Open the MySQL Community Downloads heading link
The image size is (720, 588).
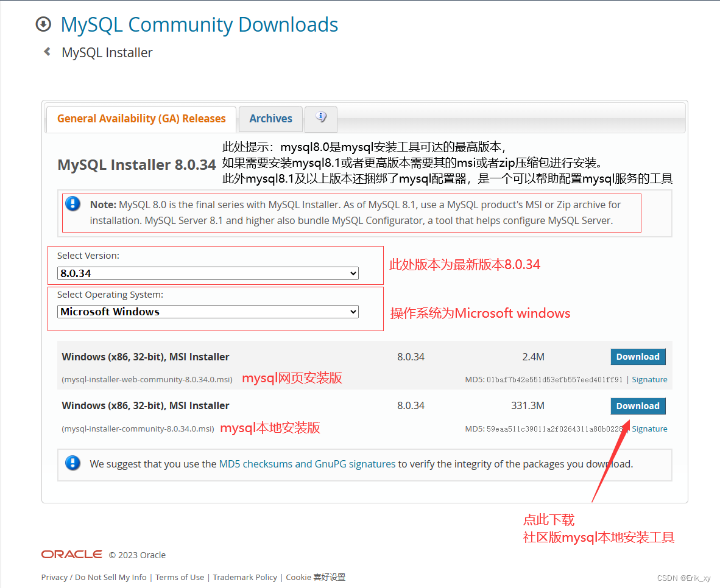(199, 24)
